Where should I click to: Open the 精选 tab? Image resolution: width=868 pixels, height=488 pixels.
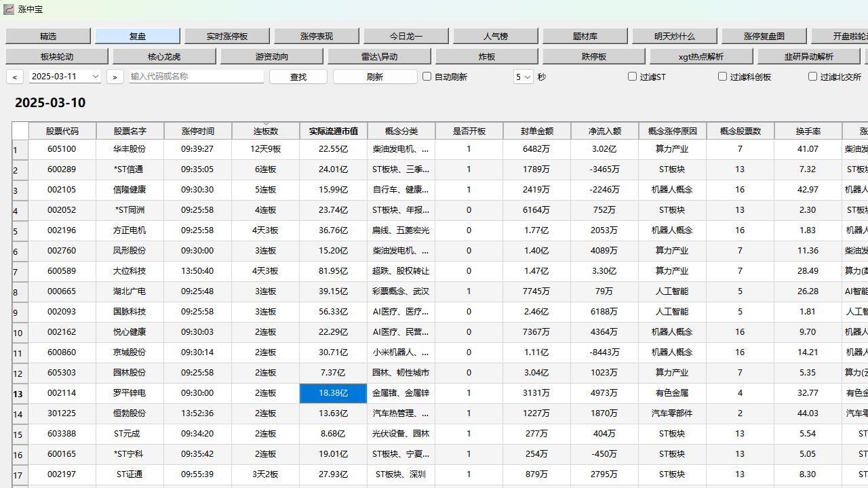click(x=48, y=36)
